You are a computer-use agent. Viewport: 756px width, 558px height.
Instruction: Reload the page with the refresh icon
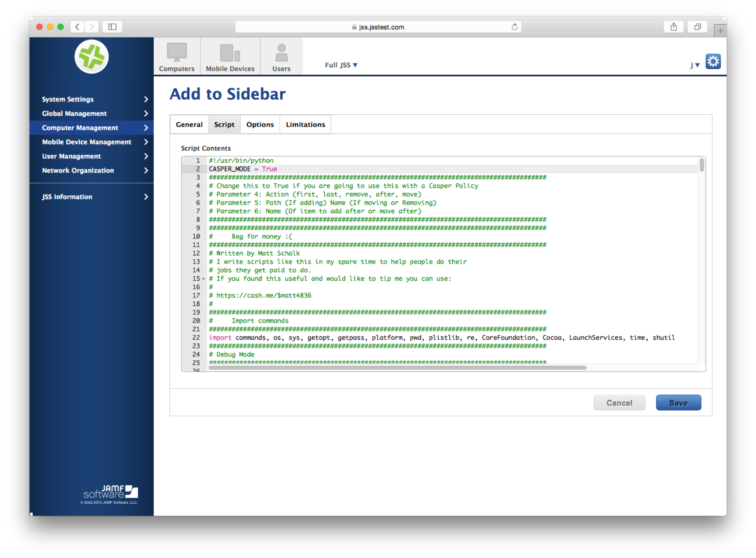pos(514,27)
